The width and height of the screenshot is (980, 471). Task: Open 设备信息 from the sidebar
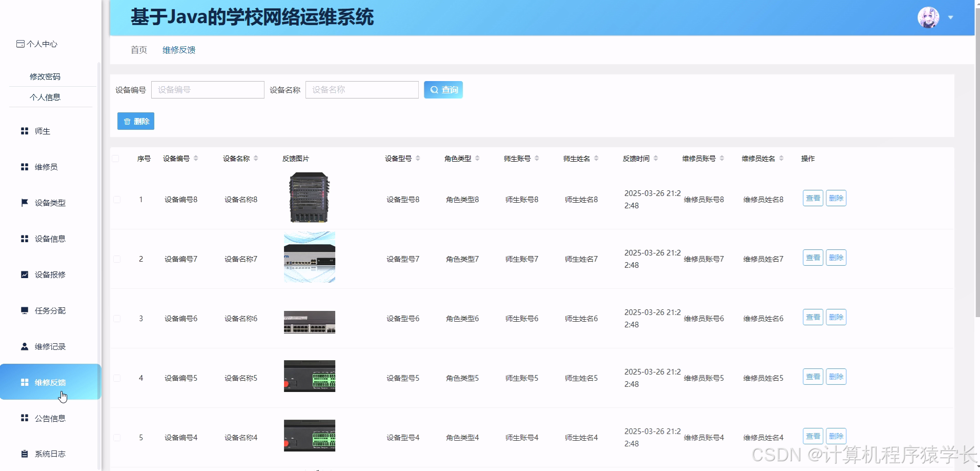(x=49, y=238)
